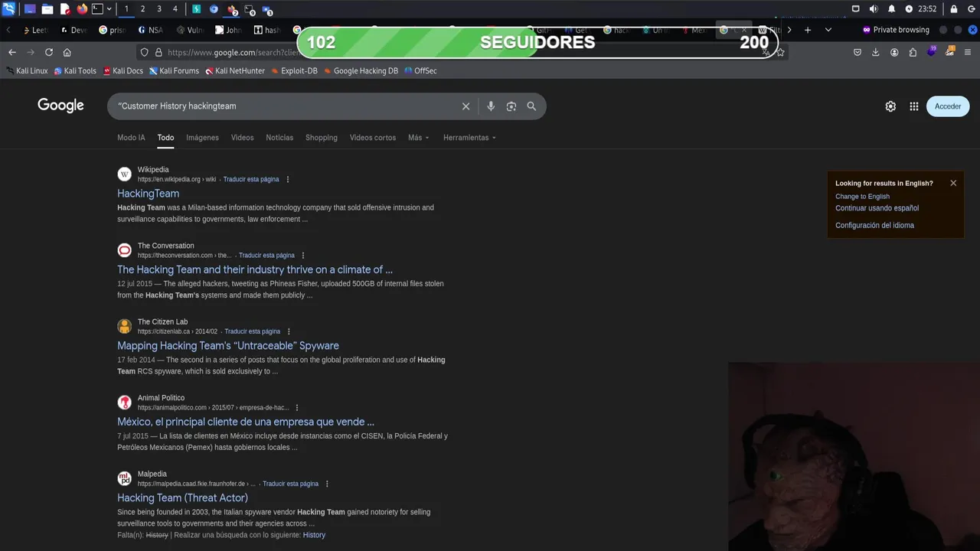
Task: Reload the current Google page
Action: (48, 52)
